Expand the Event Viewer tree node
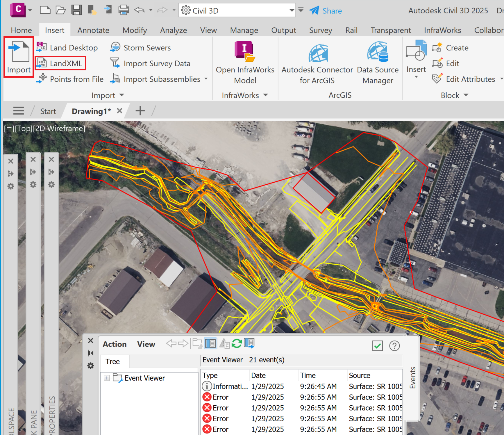 (107, 378)
